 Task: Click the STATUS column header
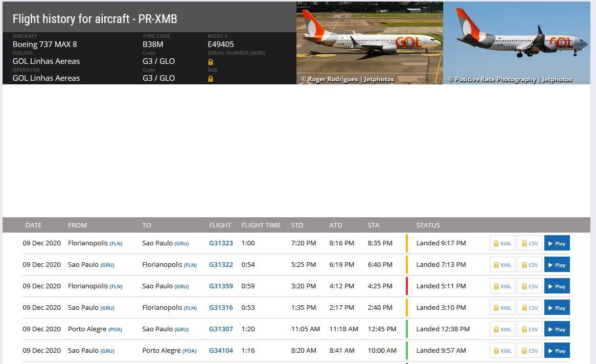pyautogui.click(x=428, y=225)
